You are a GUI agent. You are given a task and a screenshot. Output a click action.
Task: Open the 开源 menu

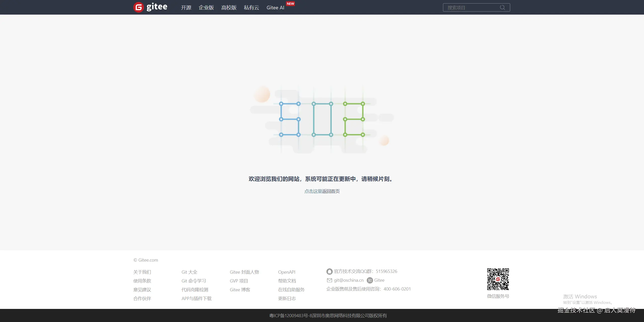click(x=186, y=8)
